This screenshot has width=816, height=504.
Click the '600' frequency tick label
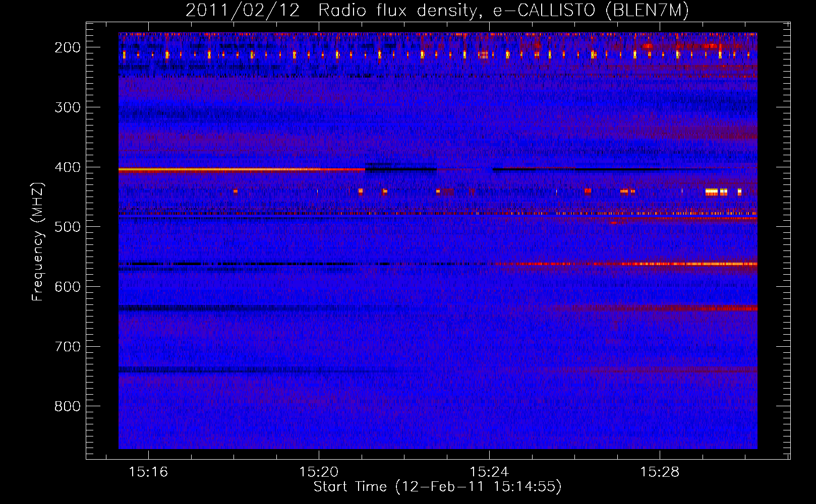[x=68, y=287]
